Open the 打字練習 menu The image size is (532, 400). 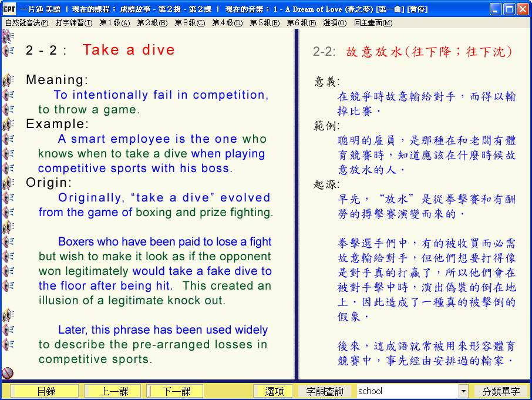[74, 23]
